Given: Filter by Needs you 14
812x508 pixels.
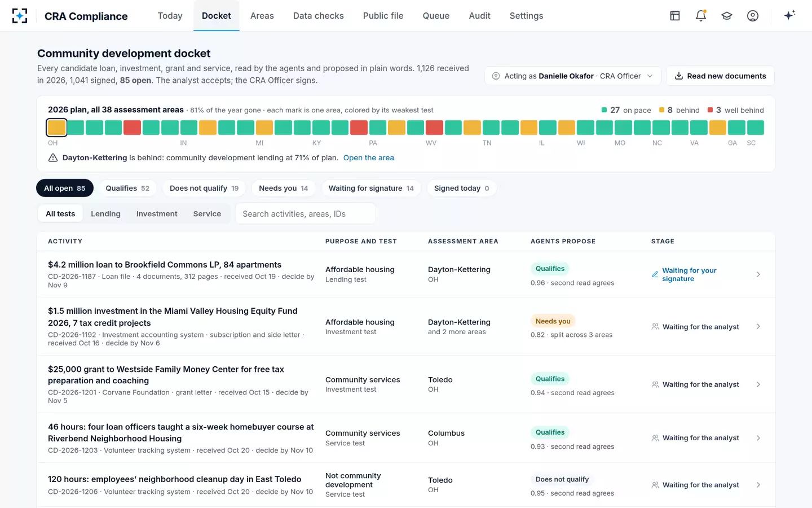Looking at the screenshot, I should [x=284, y=188].
